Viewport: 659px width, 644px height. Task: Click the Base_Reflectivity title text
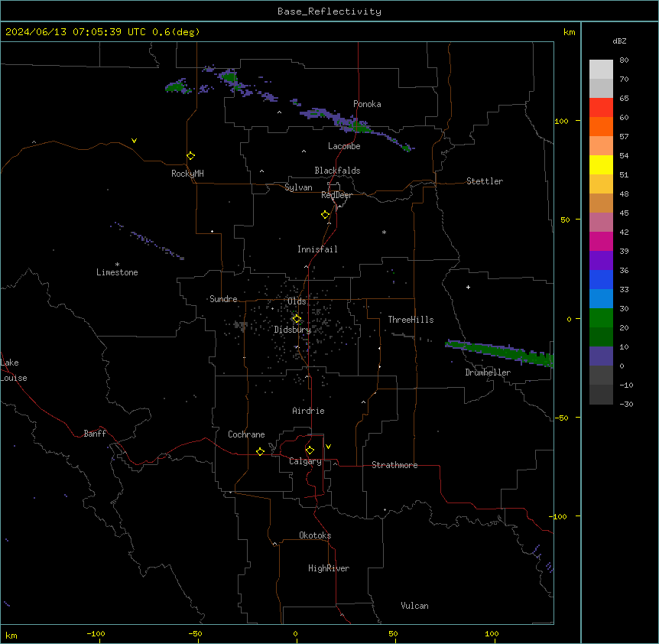point(329,11)
